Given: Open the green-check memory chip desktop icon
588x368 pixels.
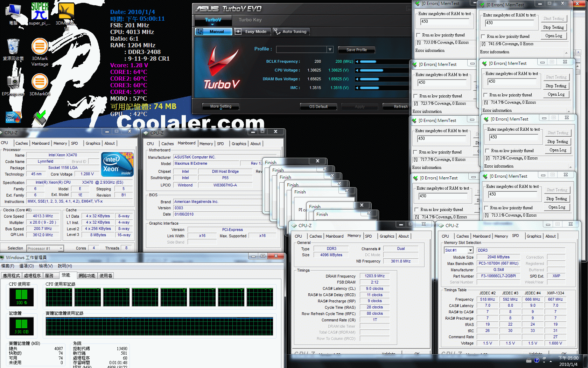Looking at the screenshot, I should (40, 118).
